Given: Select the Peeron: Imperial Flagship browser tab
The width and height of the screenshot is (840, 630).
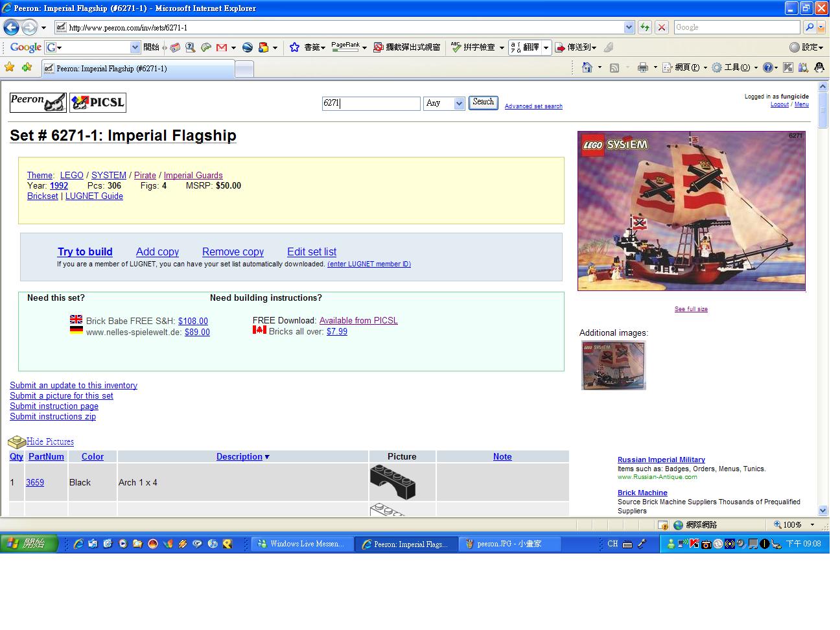Looking at the screenshot, I should point(137,69).
